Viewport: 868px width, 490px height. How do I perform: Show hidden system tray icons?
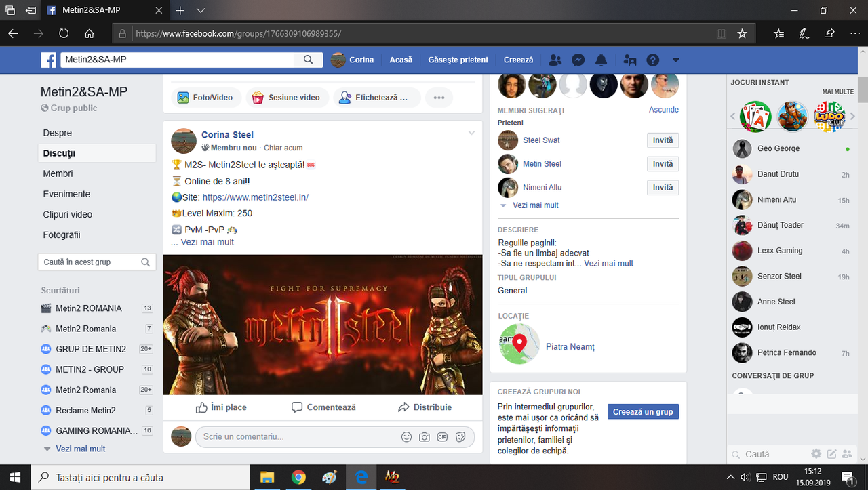point(731,477)
